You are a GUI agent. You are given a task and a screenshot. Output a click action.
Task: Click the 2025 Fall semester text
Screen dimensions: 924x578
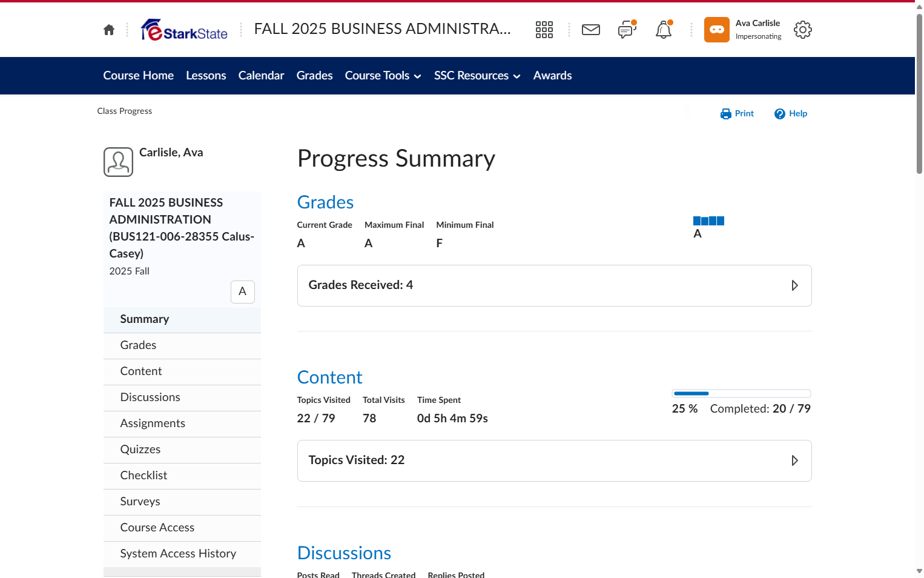tap(129, 271)
